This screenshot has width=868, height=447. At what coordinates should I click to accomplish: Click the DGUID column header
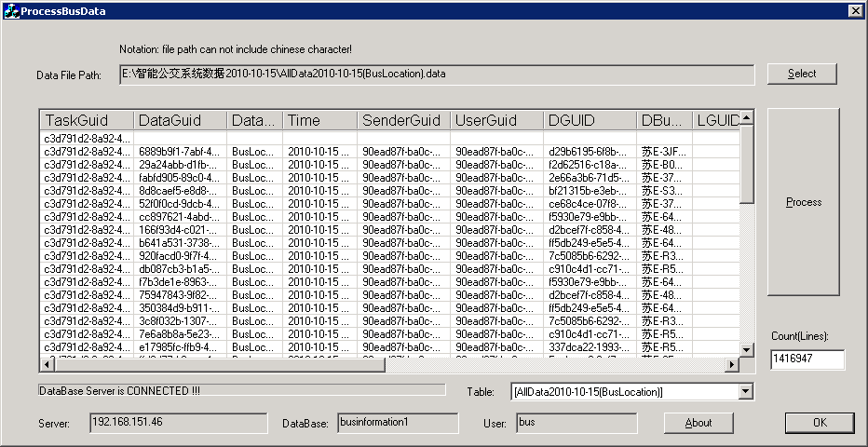click(590, 121)
